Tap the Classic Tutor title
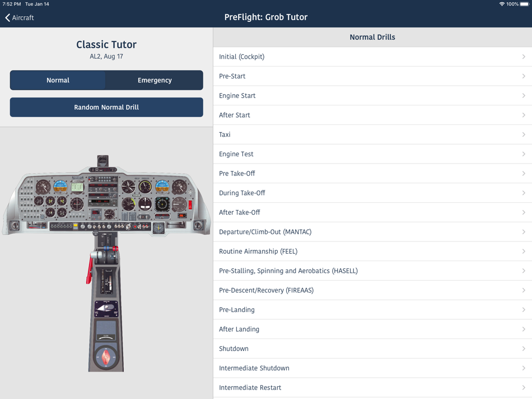 click(x=106, y=44)
